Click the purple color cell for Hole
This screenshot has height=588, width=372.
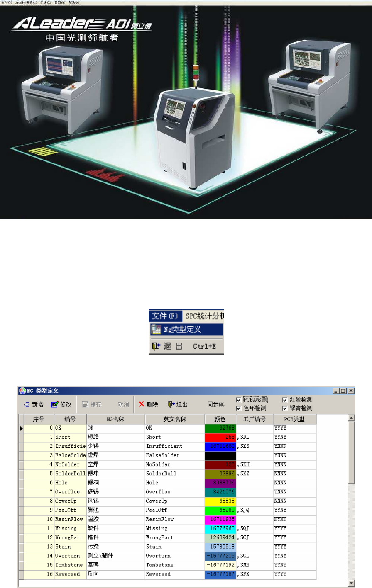coord(220,483)
